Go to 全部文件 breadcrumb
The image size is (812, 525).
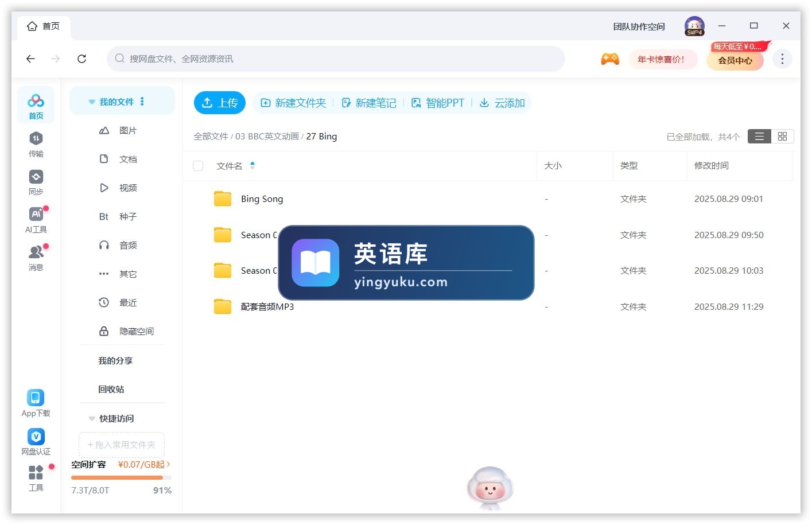(x=211, y=136)
